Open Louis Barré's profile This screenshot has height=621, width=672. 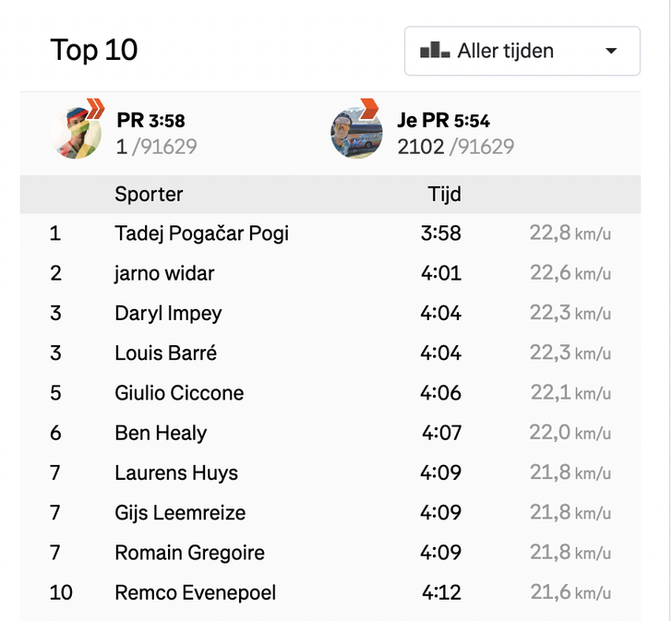(165, 353)
